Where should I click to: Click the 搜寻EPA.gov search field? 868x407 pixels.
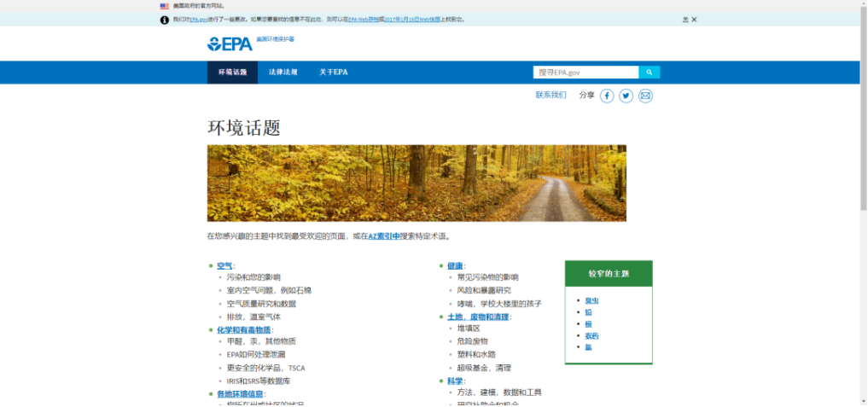[585, 73]
